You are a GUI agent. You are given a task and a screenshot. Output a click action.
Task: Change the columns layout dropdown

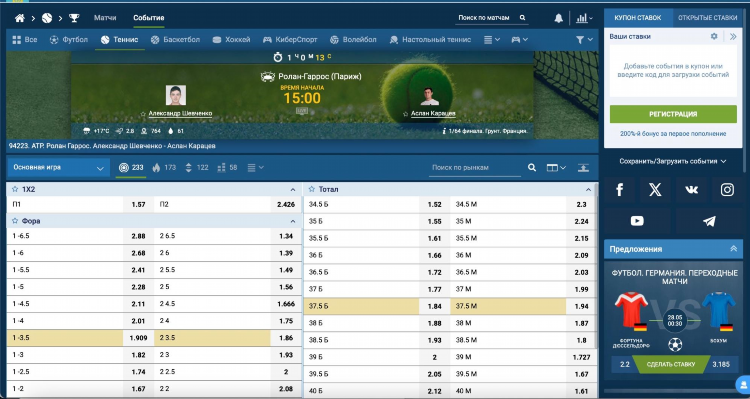tap(556, 167)
